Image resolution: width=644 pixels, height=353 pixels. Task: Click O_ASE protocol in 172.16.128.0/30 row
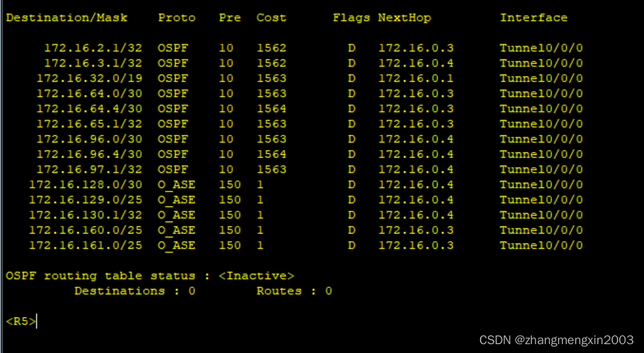(x=177, y=185)
